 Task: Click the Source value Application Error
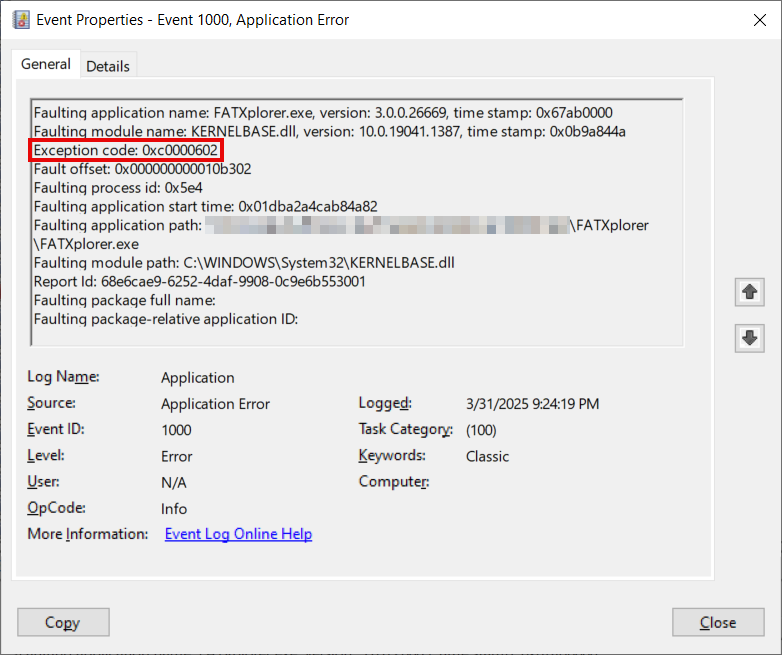pos(215,404)
